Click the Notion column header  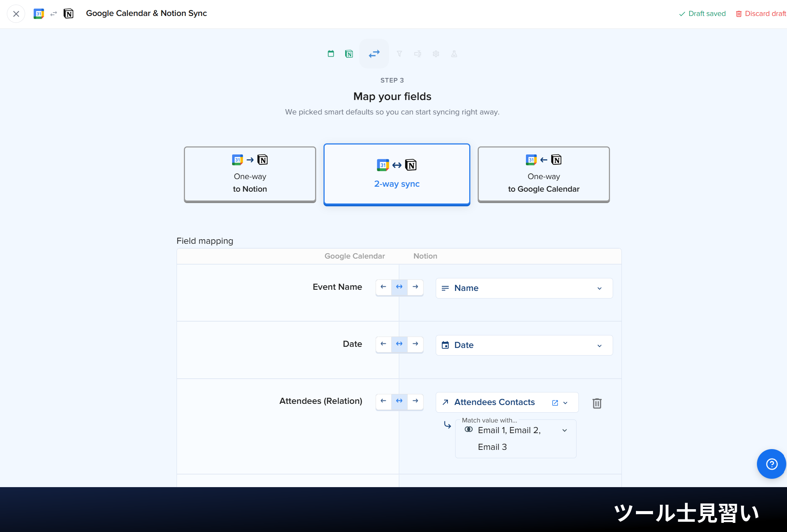(x=425, y=256)
